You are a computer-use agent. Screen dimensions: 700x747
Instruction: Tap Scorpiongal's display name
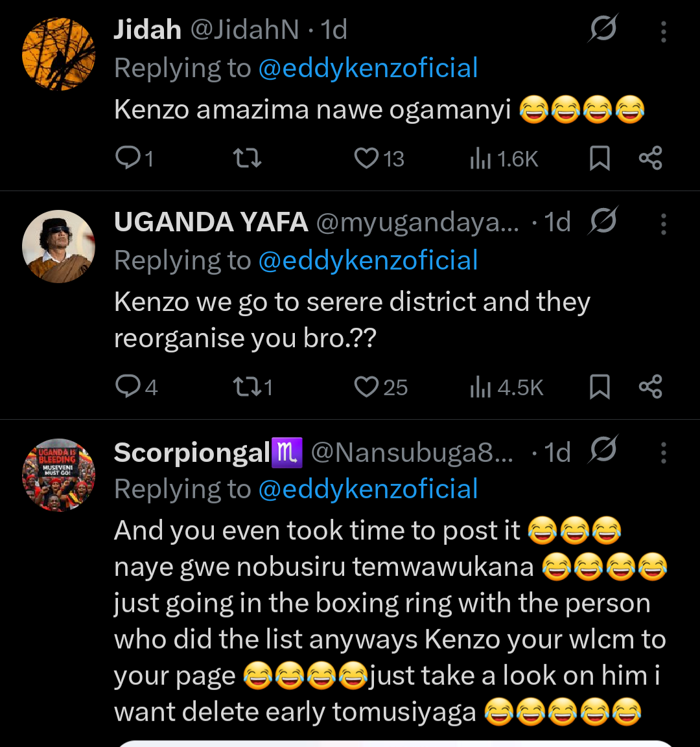pyautogui.click(x=192, y=453)
